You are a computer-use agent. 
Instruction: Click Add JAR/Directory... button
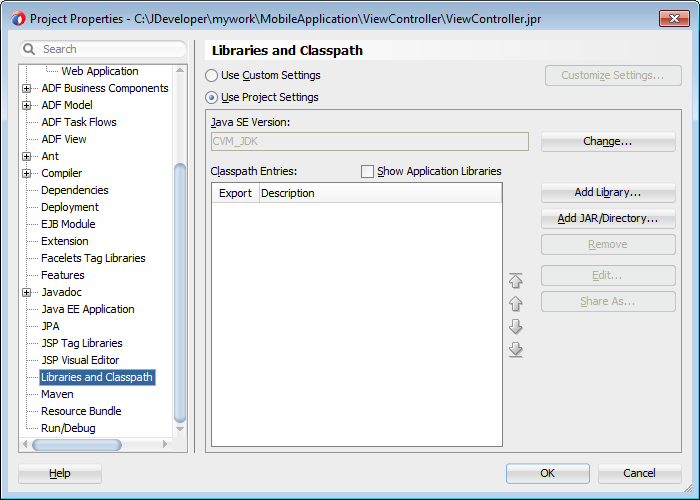click(608, 218)
